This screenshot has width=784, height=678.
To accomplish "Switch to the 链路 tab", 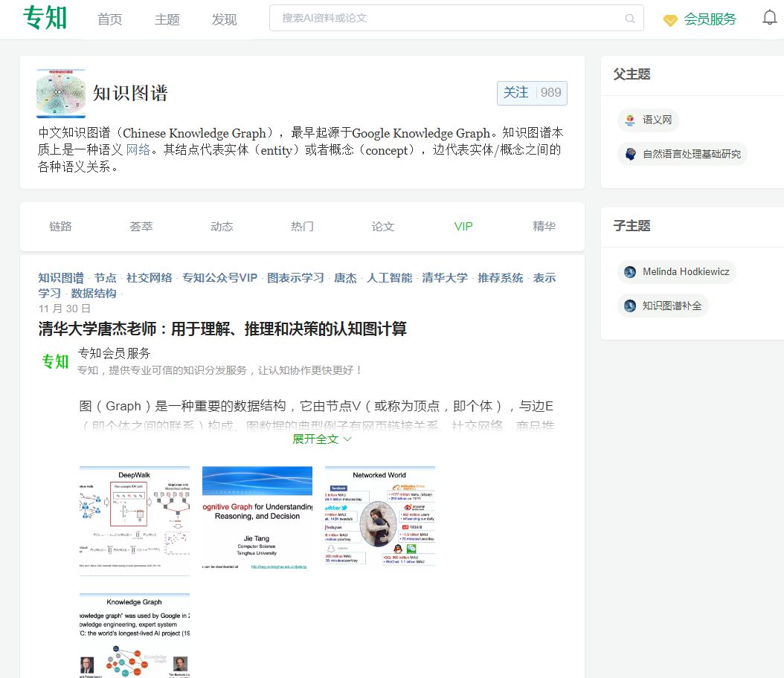I will (60, 226).
